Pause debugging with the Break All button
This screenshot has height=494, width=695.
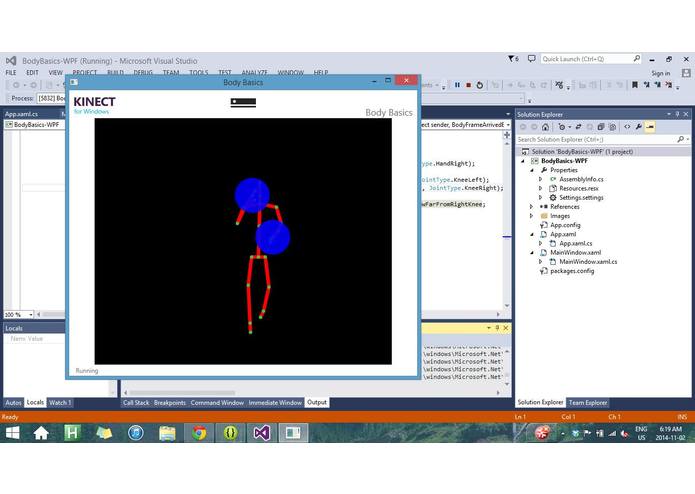pos(457,85)
